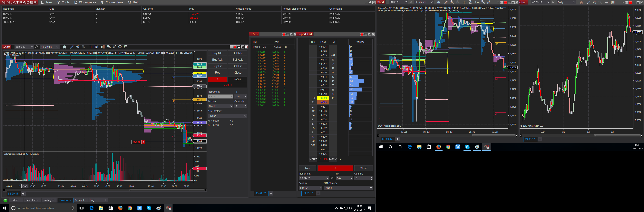The width and height of the screenshot is (644, 212).
Task: Open Indicators icon in 15 Minute chart toolbar
Action: [109, 47]
